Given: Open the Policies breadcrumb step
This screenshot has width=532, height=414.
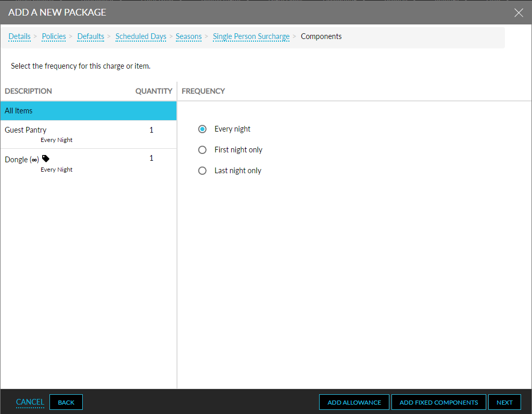Looking at the screenshot, I should [54, 36].
